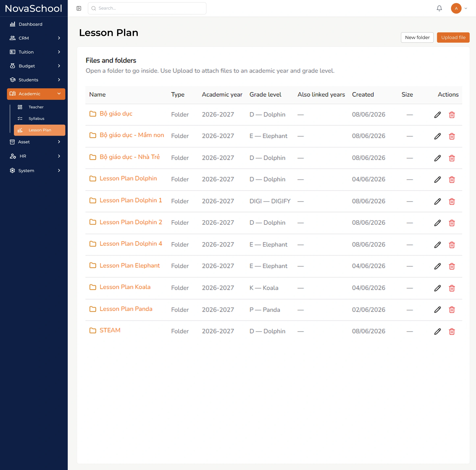Edit the STEAM folder row
Screen dimensions: 476x470
437,332
